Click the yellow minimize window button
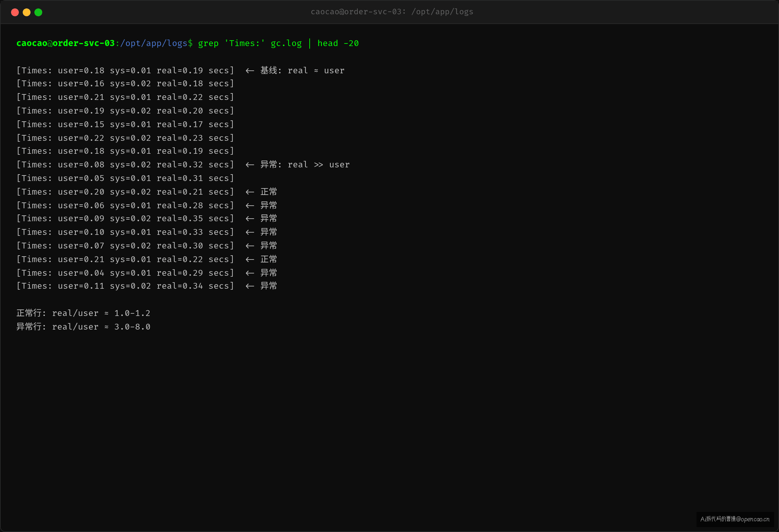779x532 pixels. (x=27, y=12)
